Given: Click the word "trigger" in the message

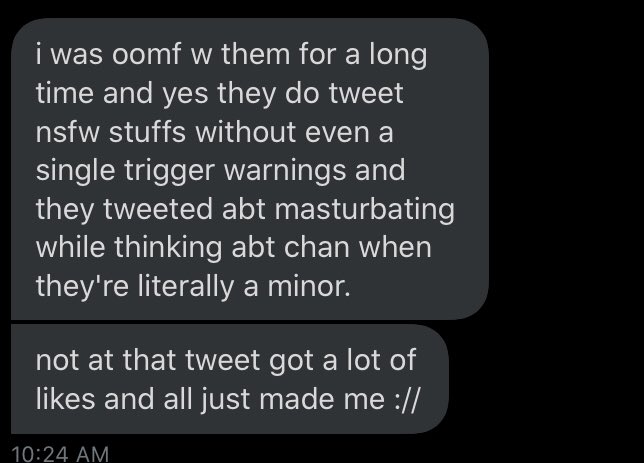Looking at the screenshot, I should 170,172.
